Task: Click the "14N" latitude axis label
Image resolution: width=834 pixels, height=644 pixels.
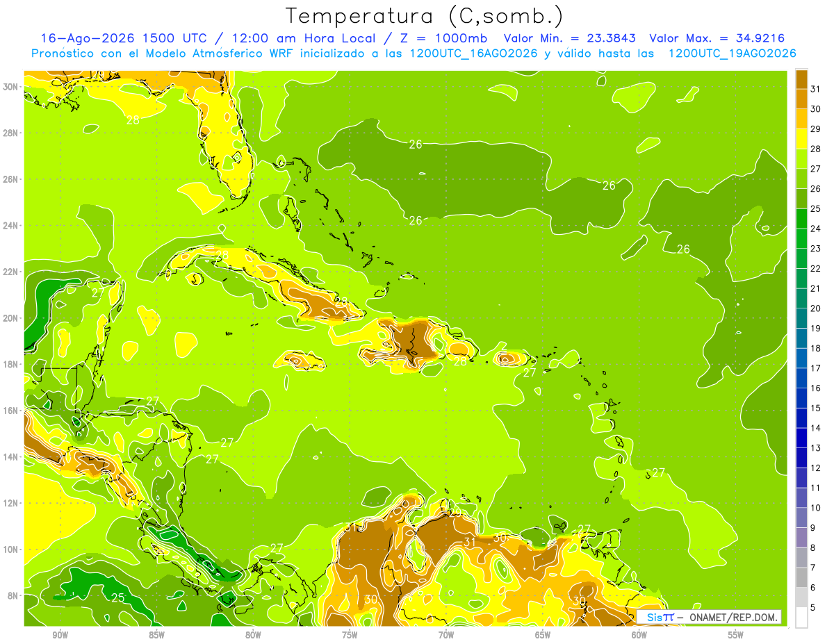Action: (10, 456)
